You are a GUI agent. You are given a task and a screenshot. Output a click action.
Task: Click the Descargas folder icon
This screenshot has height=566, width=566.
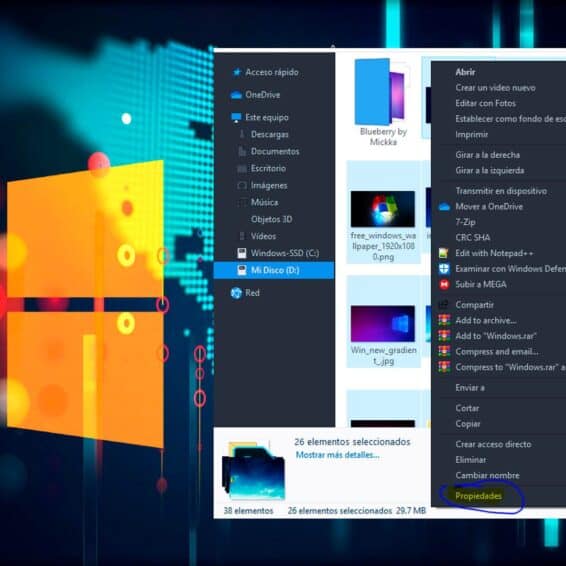coord(242,134)
